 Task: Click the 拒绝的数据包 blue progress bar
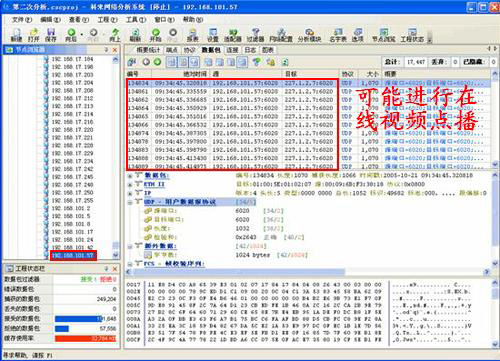point(62,329)
